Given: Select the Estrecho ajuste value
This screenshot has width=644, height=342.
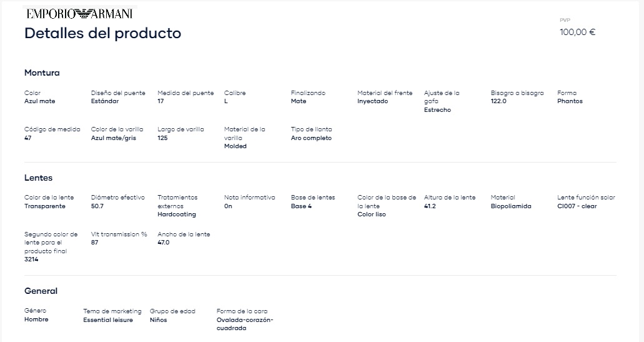Looking at the screenshot, I should point(437,110).
